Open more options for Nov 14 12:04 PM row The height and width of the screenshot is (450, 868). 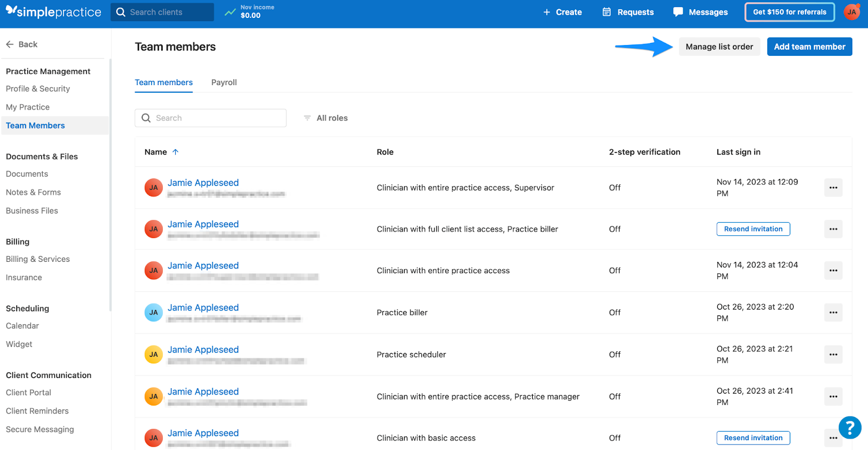coord(833,271)
